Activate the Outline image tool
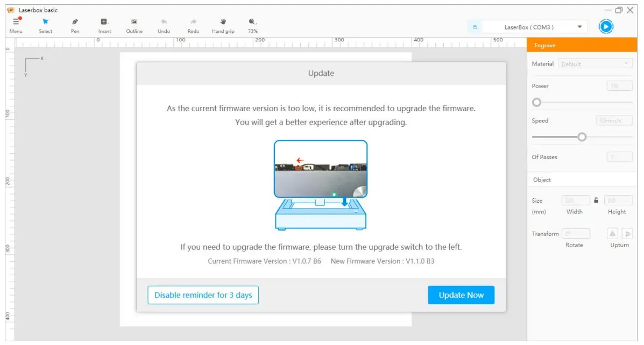The width and height of the screenshot is (644, 345). (x=135, y=21)
